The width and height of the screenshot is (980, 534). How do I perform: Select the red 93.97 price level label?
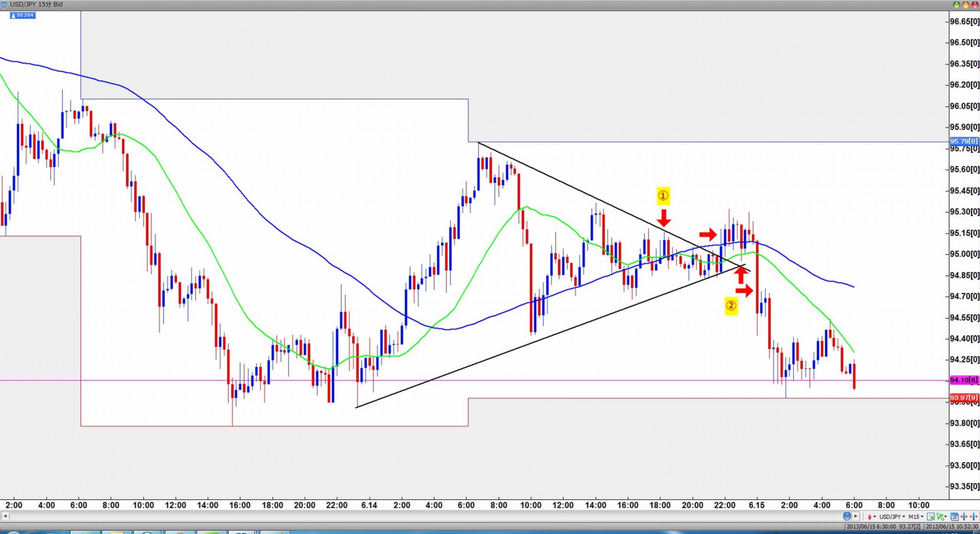pos(964,398)
